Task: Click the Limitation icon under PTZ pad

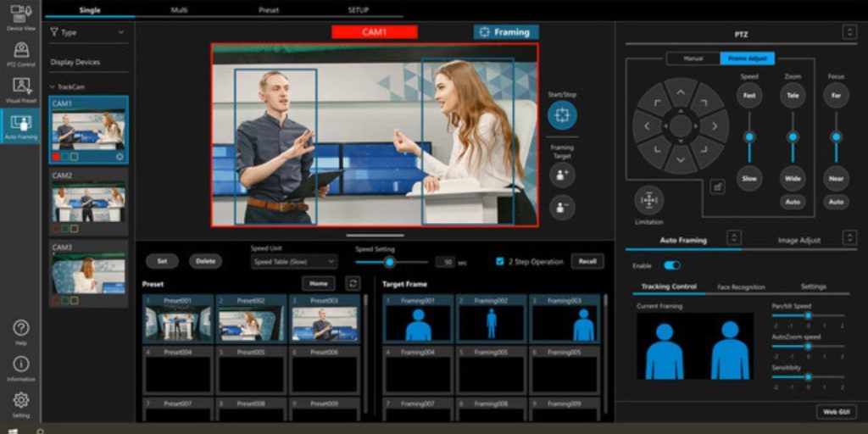Action: [648, 201]
